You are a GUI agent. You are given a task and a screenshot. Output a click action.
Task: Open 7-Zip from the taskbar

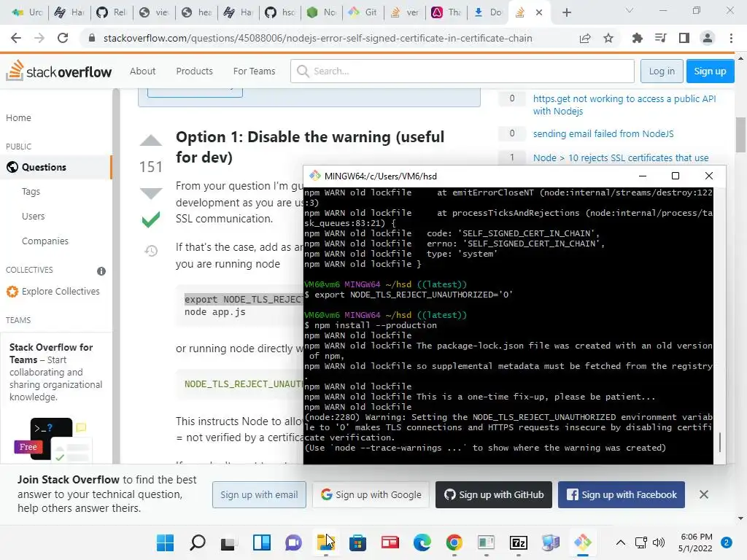pos(519,542)
